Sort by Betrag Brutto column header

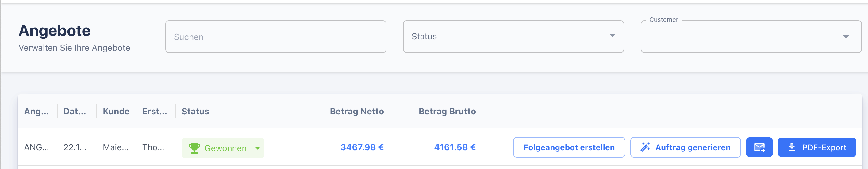point(447,111)
